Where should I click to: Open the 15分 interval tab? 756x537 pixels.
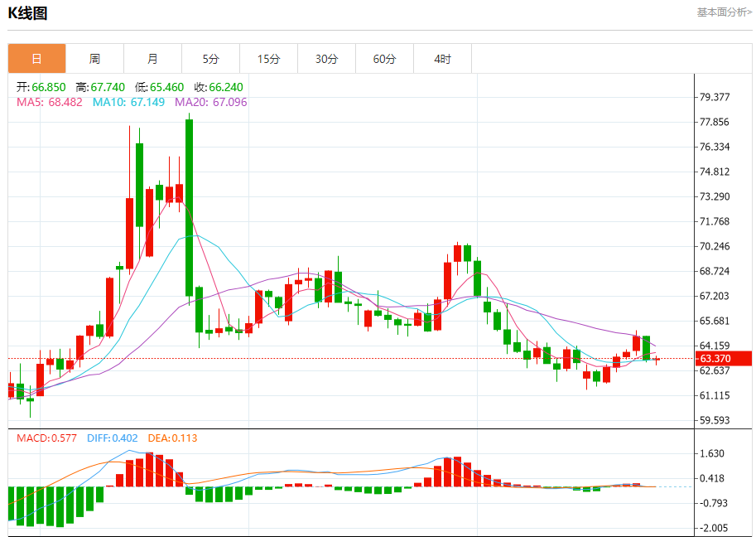tap(268, 59)
